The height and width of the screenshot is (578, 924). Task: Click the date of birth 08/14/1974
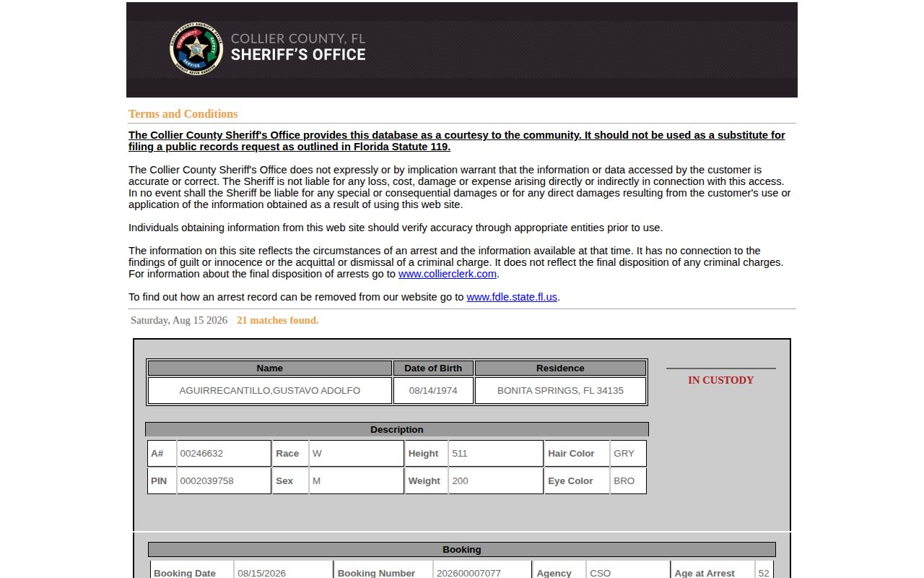[433, 390]
